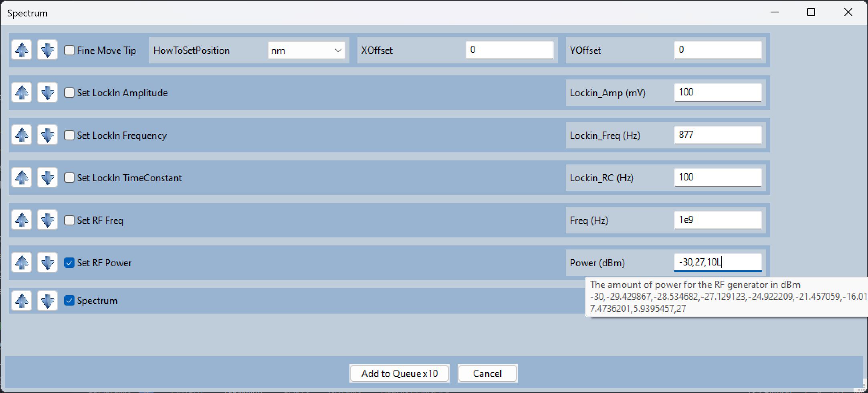The image size is (868, 393).
Task: Click the HowToSetPosition label
Action: click(192, 51)
